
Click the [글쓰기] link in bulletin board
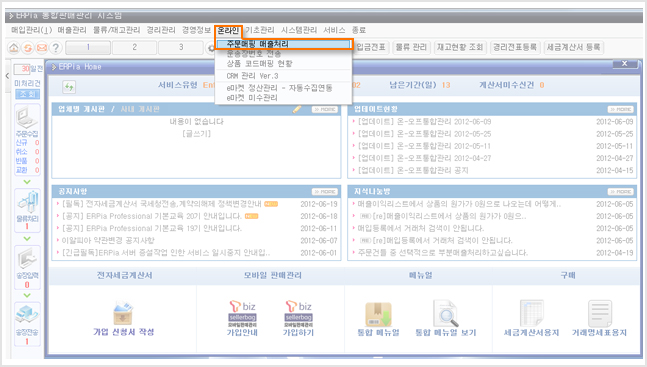coord(196,134)
